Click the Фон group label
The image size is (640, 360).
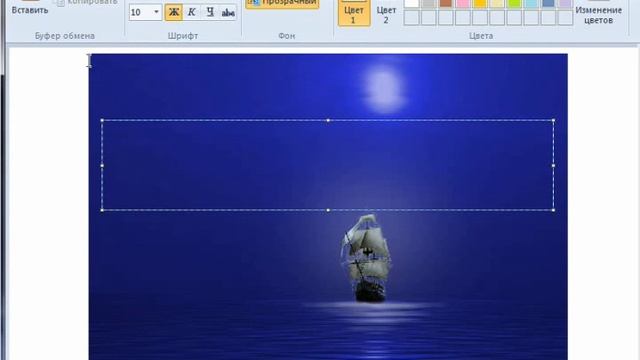click(286, 36)
